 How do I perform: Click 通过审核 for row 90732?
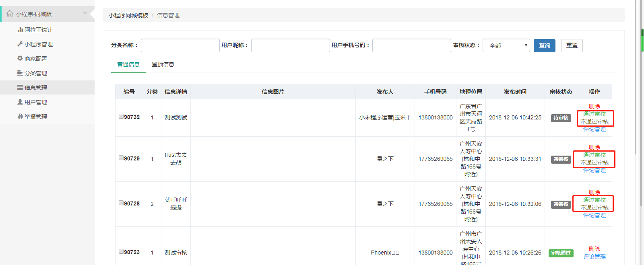coord(594,114)
